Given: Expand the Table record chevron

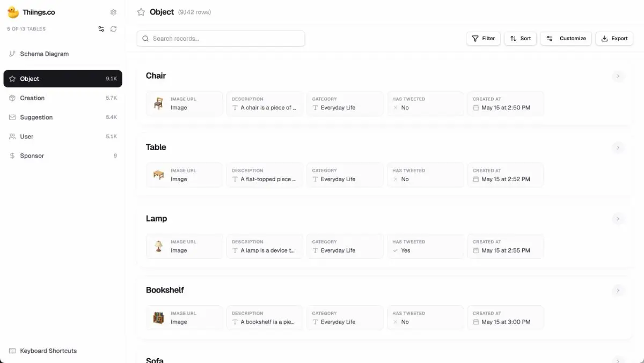Looking at the screenshot, I should (x=618, y=147).
